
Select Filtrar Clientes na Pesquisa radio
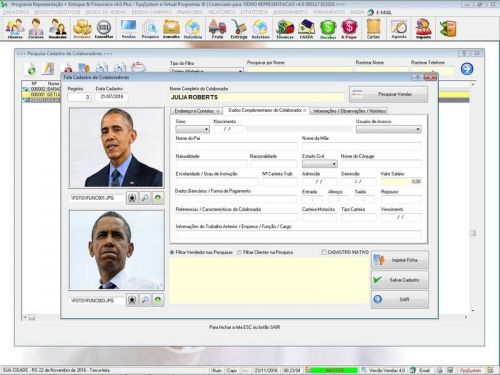pyautogui.click(x=239, y=252)
